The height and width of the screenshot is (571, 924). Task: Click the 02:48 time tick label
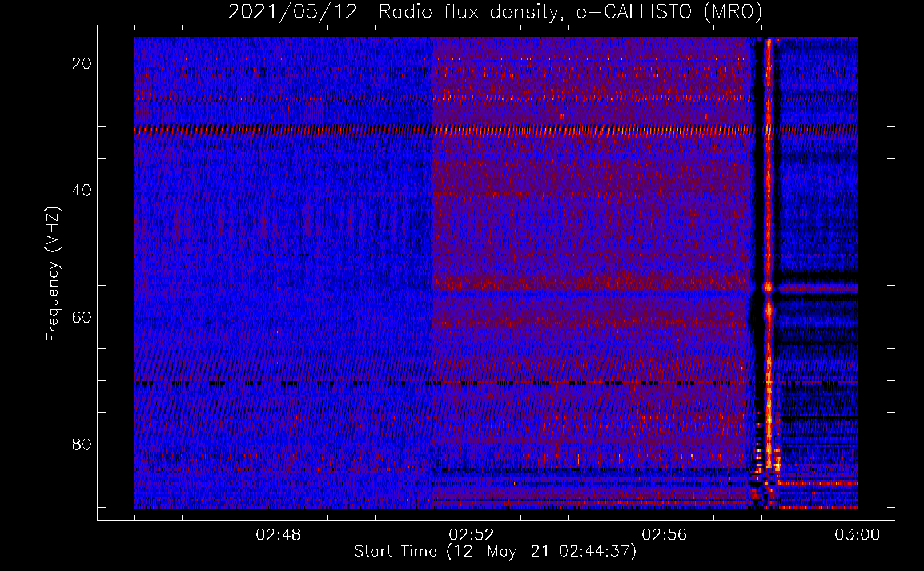[279, 535]
